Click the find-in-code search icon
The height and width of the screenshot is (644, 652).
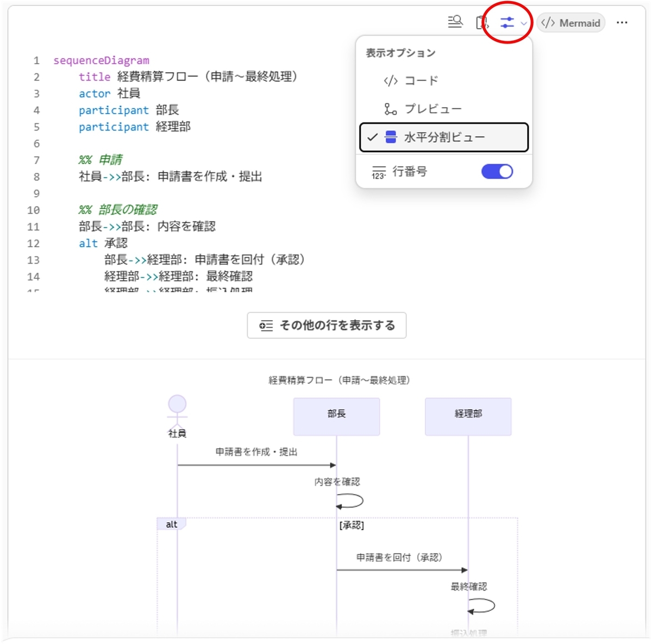tap(455, 22)
